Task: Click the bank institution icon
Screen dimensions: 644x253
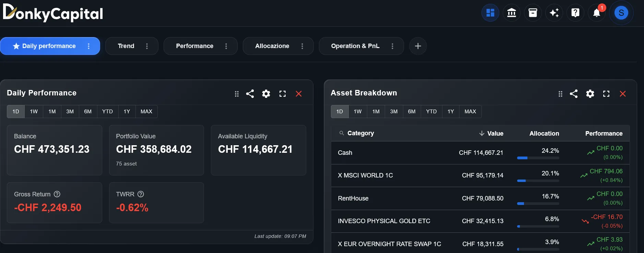Action: tap(511, 13)
